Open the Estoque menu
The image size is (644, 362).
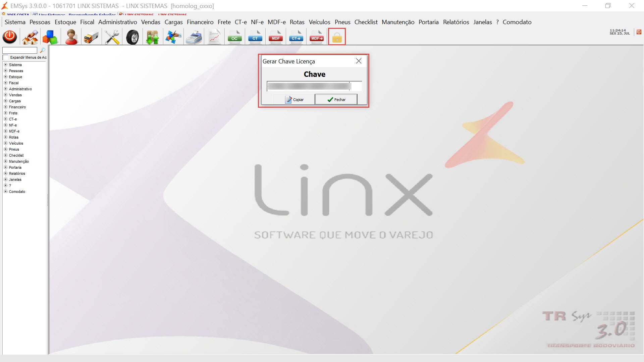(65, 22)
